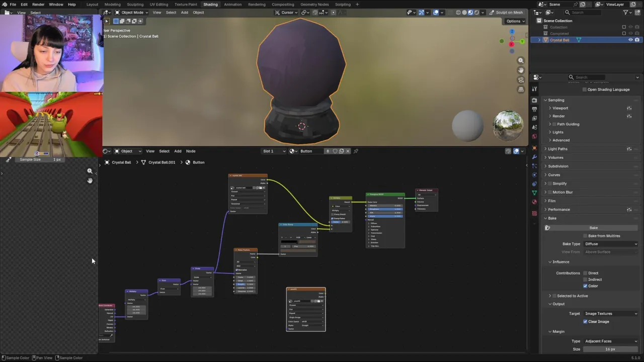This screenshot has width=644, height=362.
Task: Enable Bake from Multires checkbox
Action: pyautogui.click(x=585, y=236)
